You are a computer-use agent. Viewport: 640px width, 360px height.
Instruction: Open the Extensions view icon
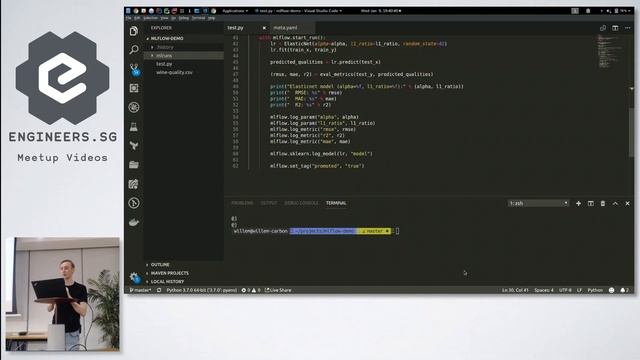point(134,88)
